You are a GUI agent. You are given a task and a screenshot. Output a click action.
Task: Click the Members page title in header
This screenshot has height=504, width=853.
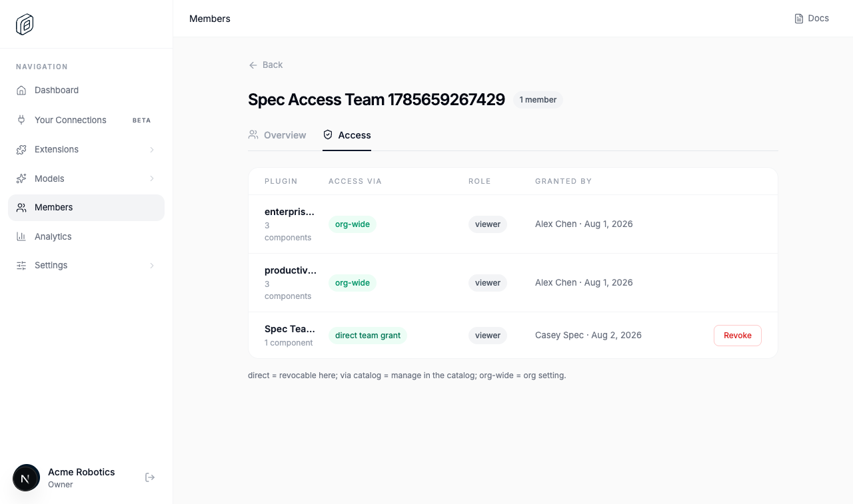click(210, 19)
